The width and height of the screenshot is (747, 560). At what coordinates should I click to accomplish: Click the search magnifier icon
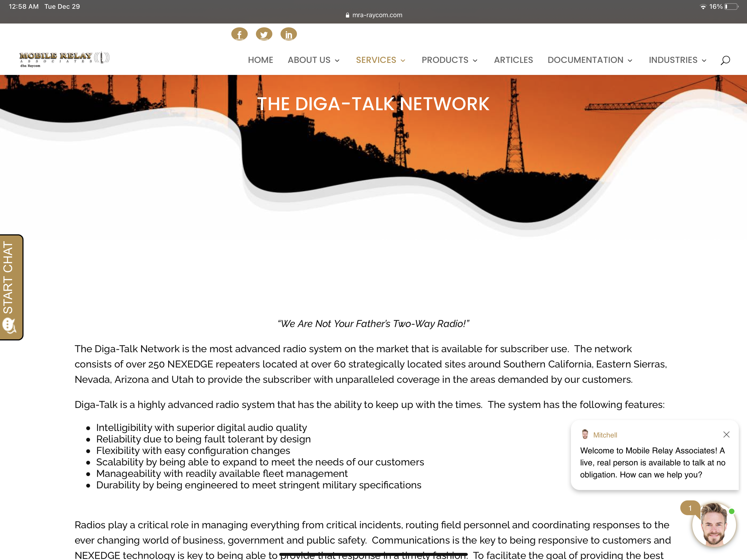tap(725, 60)
